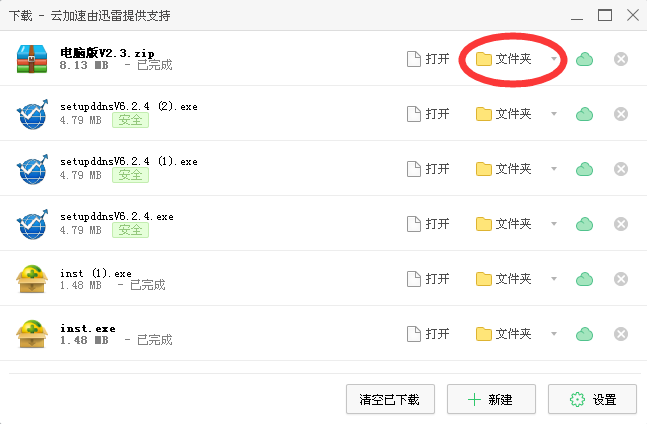This screenshot has width=647, height=424.
Task: Open inst (1).exe via 打开
Action: tap(428, 279)
